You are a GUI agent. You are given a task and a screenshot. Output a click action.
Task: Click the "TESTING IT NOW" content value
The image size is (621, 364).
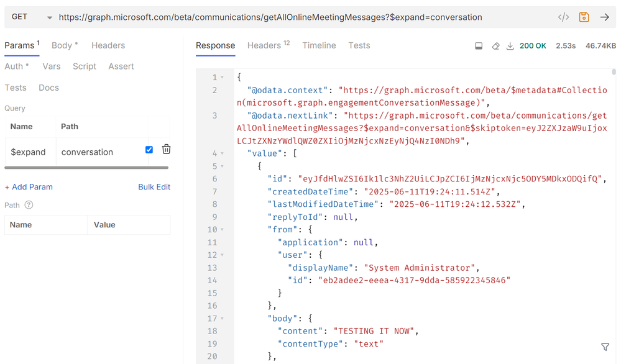(x=374, y=331)
